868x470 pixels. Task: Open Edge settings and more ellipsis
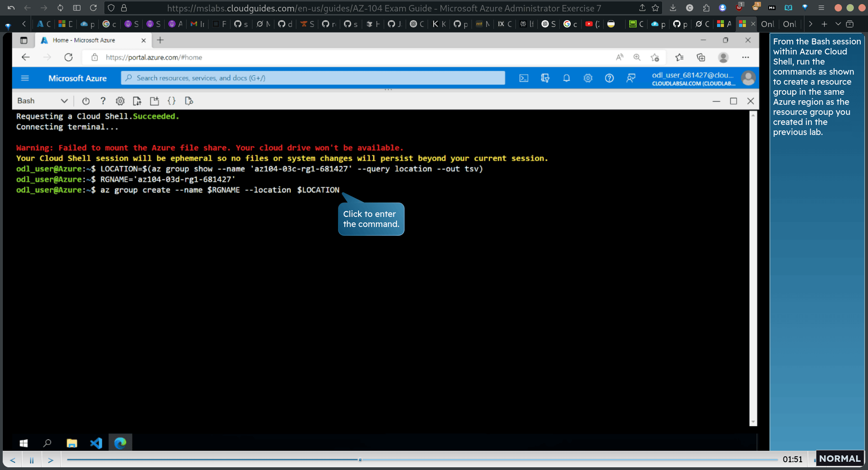[x=745, y=57]
